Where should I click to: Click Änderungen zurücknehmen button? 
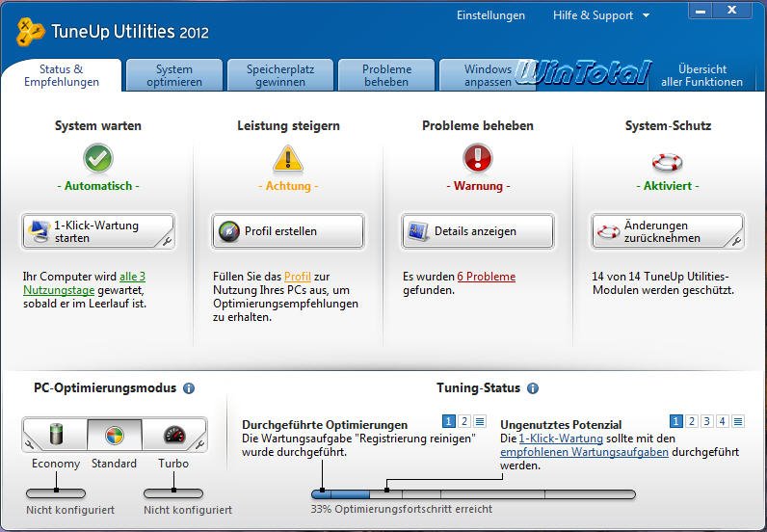(x=667, y=231)
